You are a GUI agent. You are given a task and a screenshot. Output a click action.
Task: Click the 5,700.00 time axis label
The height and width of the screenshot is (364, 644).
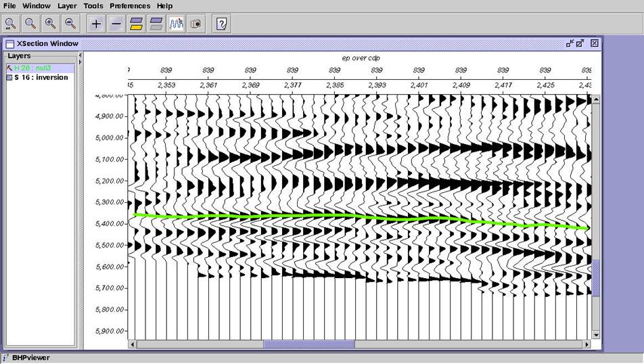tap(110, 288)
